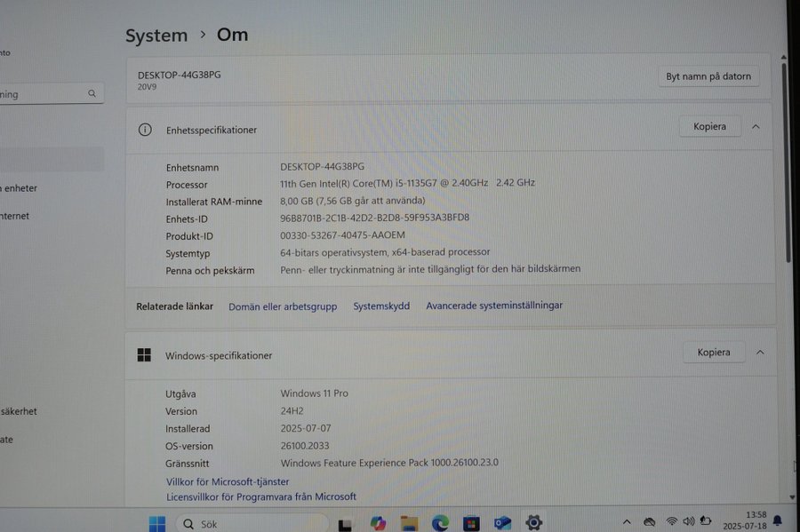Click the OS-version value '26100.2033'

[305, 445]
